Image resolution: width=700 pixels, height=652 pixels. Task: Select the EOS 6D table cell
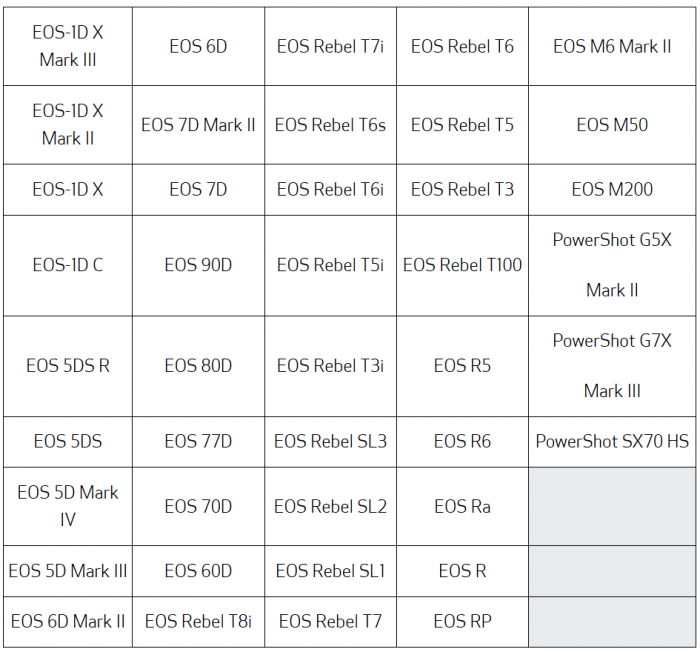[x=198, y=46]
